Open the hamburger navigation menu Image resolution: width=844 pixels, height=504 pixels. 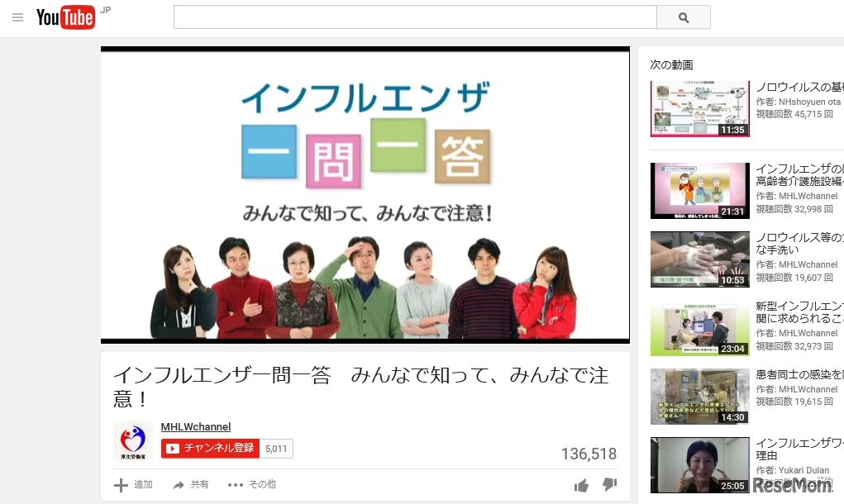(x=17, y=18)
